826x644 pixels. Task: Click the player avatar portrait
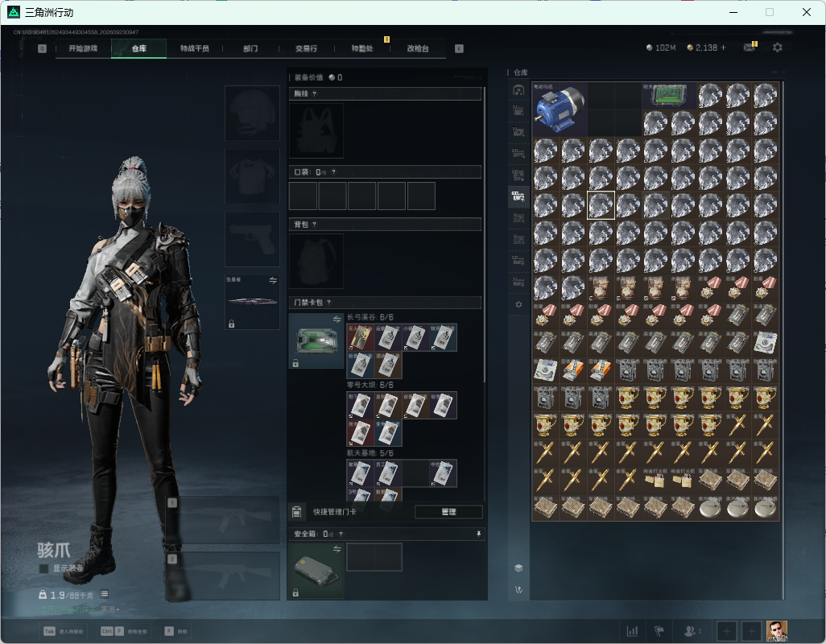pyautogui.click(x=776, y=630)
